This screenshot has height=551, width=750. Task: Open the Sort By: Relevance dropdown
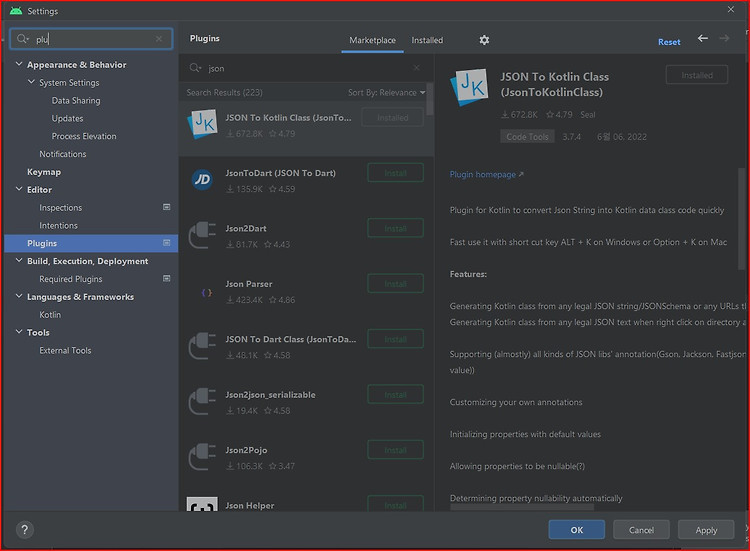[x=386, y=92]
